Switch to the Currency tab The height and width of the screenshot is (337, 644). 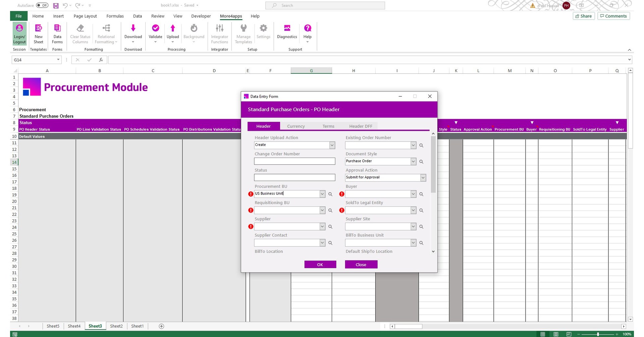point(296,126)
